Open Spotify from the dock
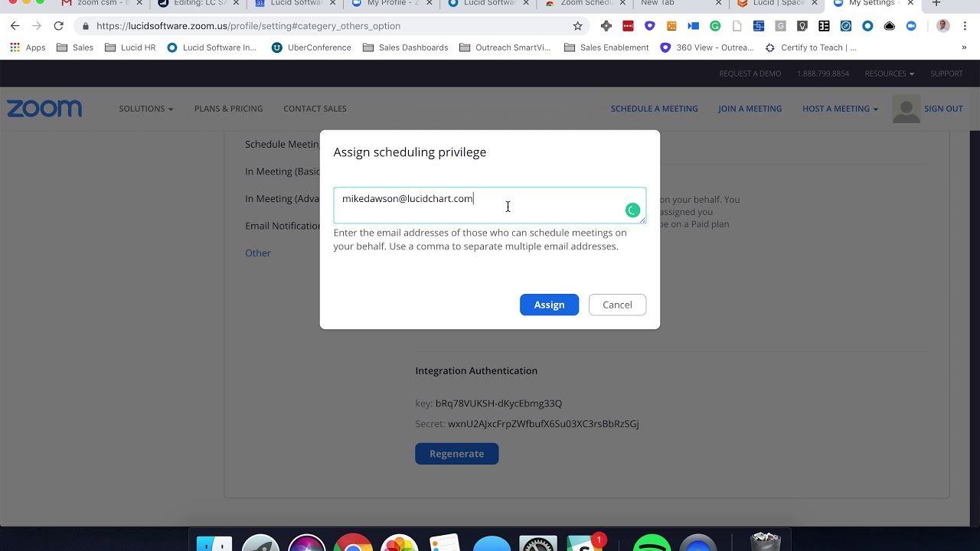980x551 pixels. (x=652, y=543)
